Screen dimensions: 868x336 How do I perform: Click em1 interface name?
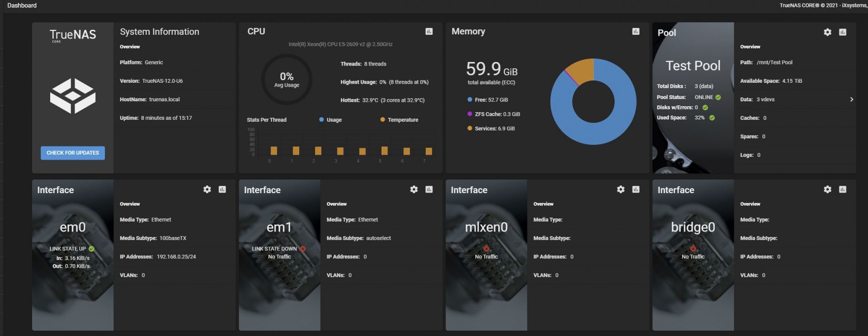click(x=279, y=227)
